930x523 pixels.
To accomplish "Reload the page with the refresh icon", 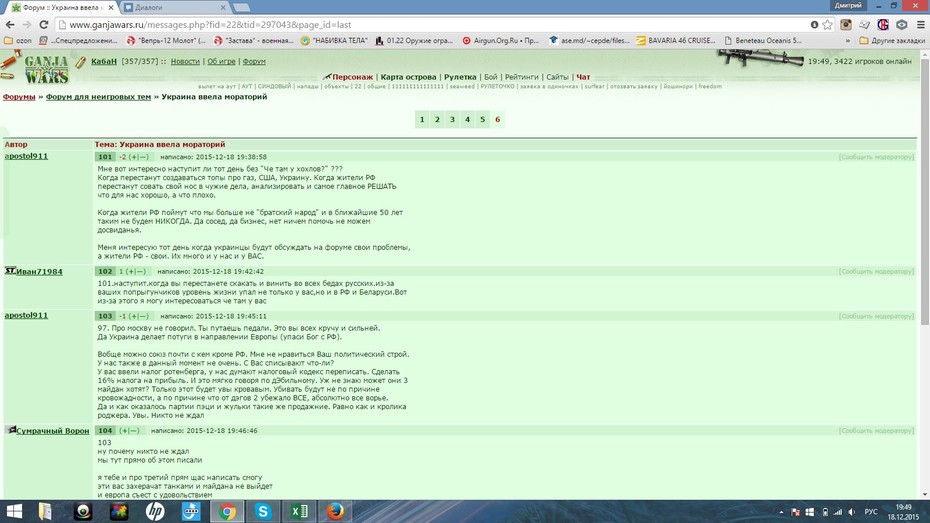I will 43,24.
